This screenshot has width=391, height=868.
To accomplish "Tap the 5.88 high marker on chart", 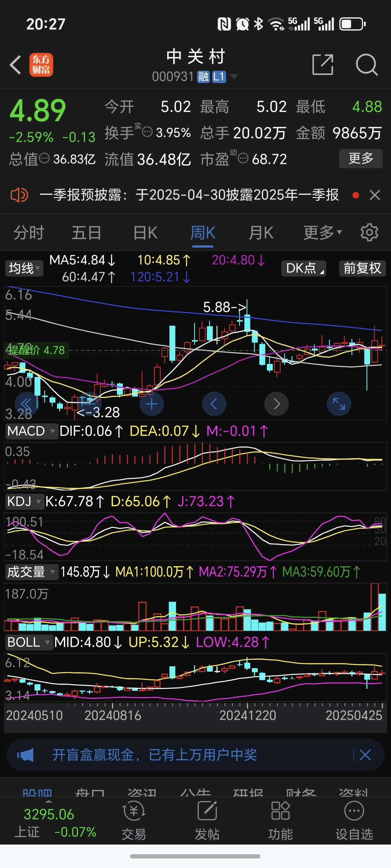I will tap(225, 307).
